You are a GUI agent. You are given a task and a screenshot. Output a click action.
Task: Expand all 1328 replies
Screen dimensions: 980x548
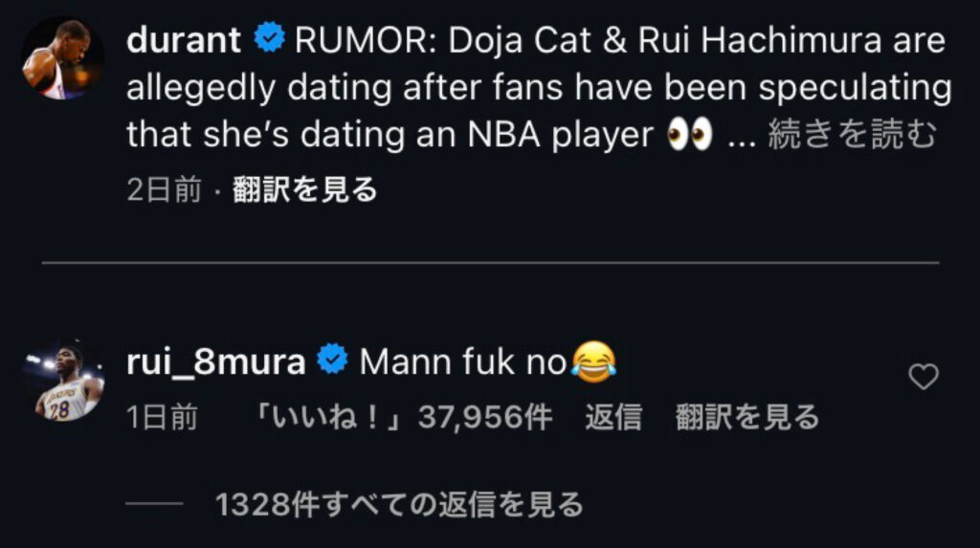pyautogui.click(x=399, y=504)
